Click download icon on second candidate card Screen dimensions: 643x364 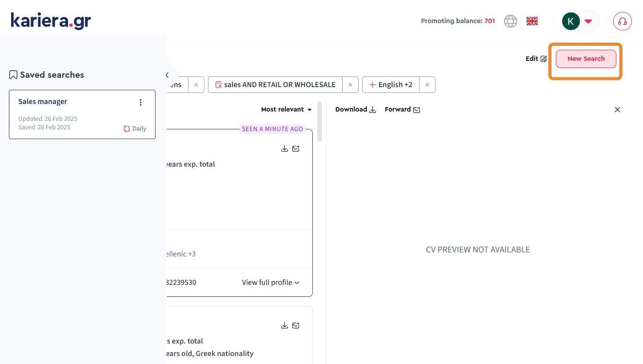pos(284,325)
